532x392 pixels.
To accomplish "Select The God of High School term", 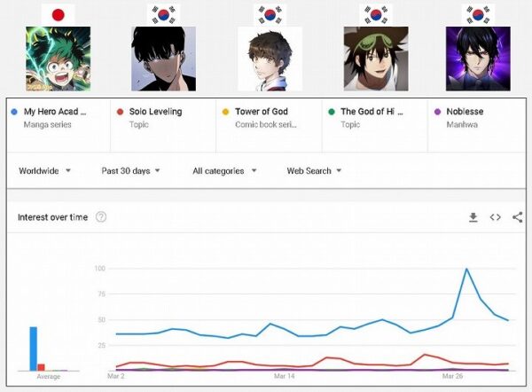I will (x=371, y=112).
